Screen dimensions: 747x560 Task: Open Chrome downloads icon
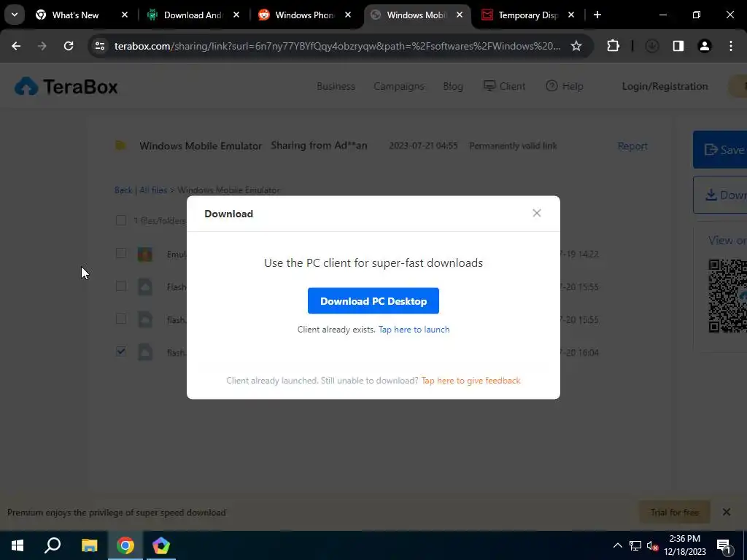coord(651,46)
